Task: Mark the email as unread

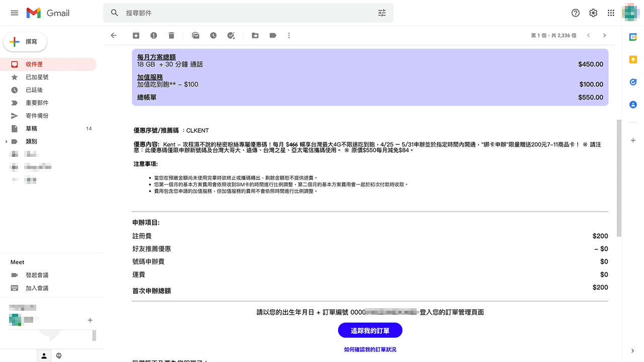Action: pyautogui.click(x=195, y=35)
